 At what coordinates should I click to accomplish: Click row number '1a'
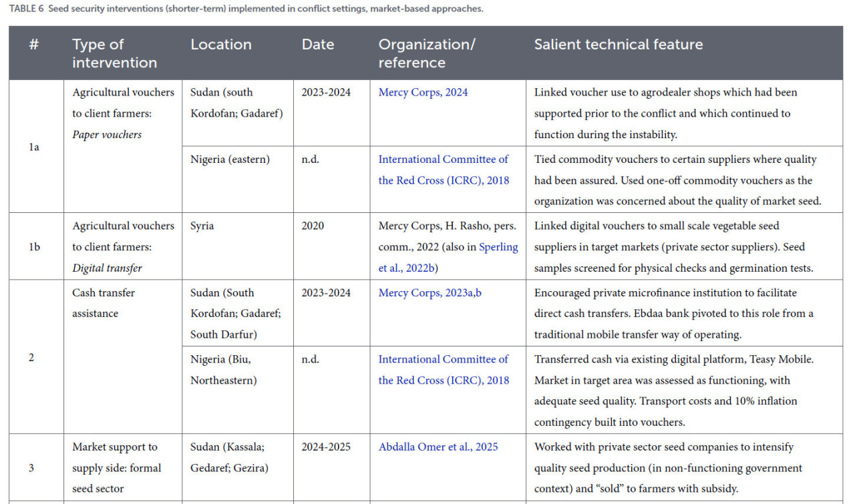34,147
